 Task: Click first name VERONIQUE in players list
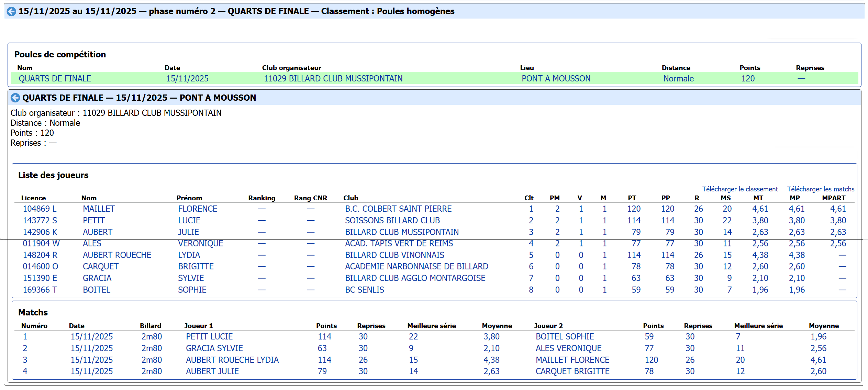(200, 244)
